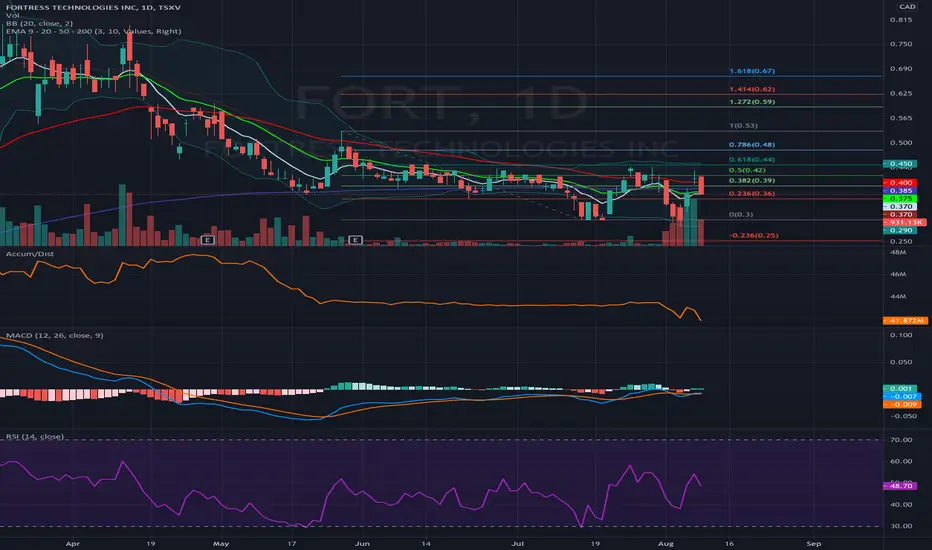The width and height of the screenshot is (932, 550).
Task: Click the 'Aug' date on the time axis
Action: point(666,543)
